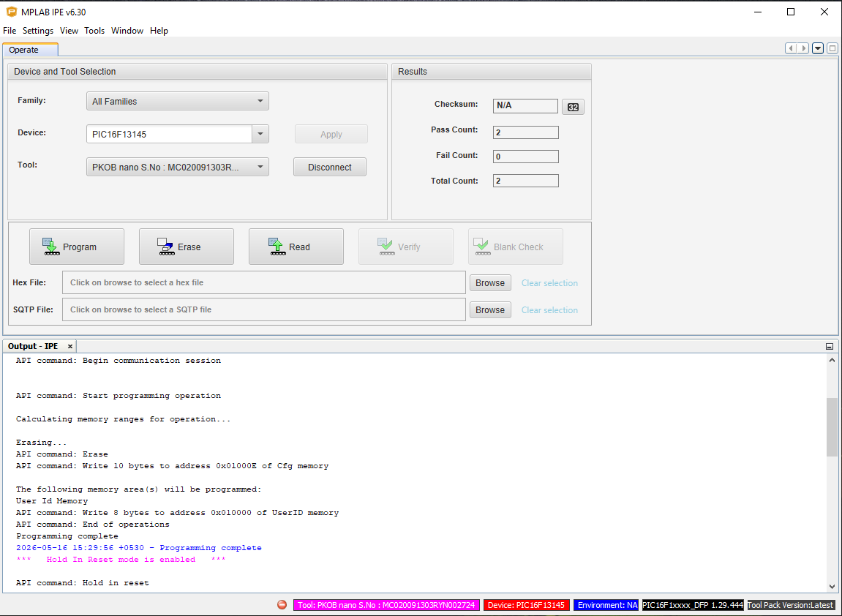842x616 pixels.
Task: Maximize the Operate window via square icon
Action: pyautogui.click(x=832, y=48)
